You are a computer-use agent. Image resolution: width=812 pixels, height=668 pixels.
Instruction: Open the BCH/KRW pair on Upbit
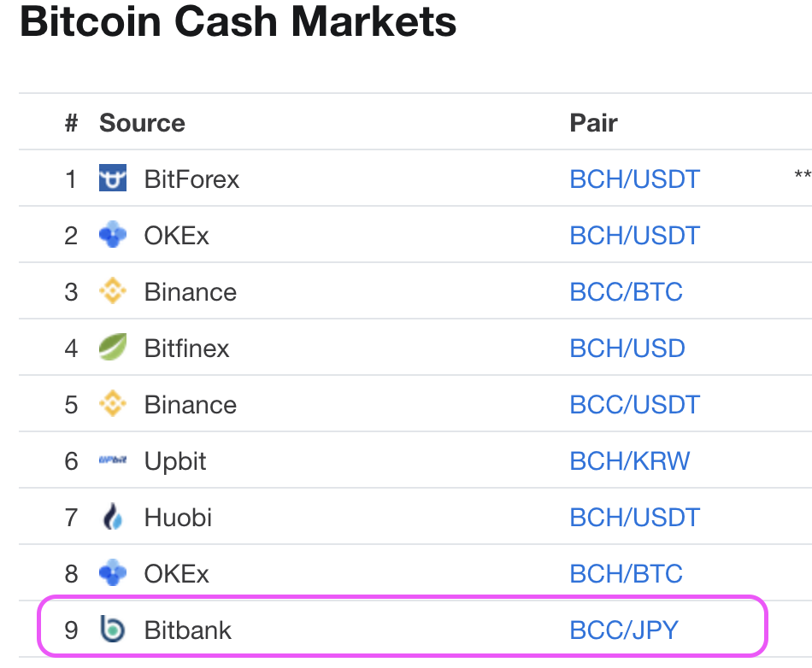click(629, 461)
